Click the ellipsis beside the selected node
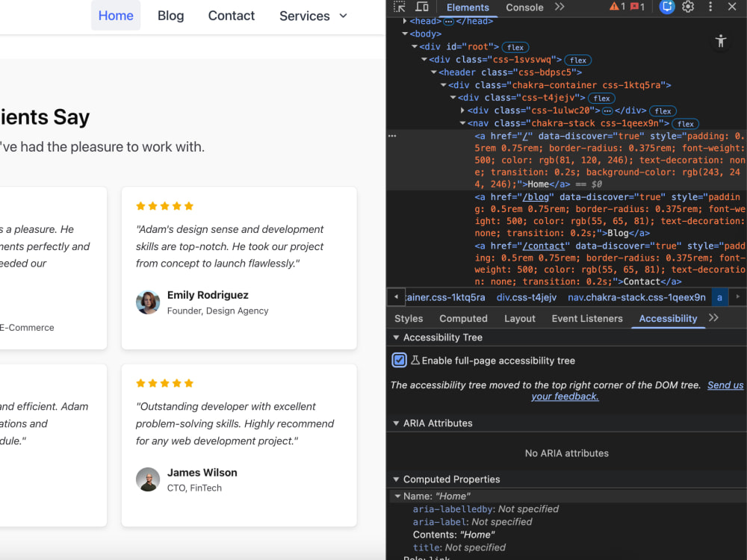 392,136
